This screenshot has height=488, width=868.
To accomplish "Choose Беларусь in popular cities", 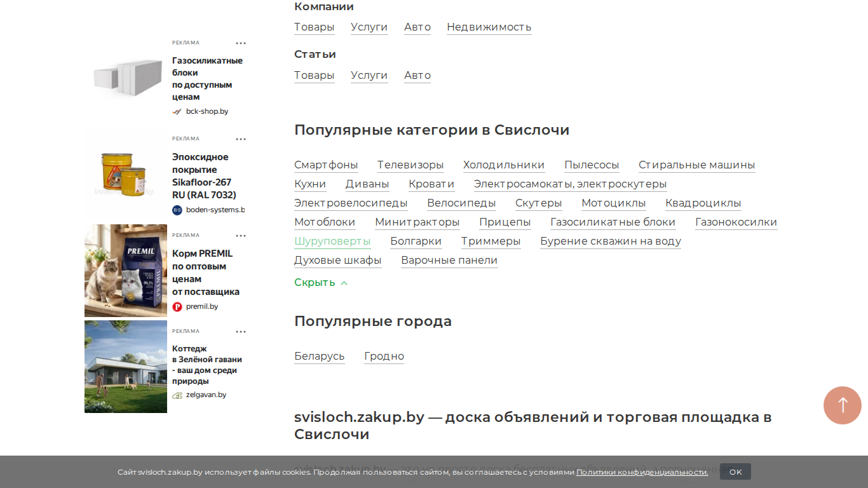I will click(x=320, y=356).
